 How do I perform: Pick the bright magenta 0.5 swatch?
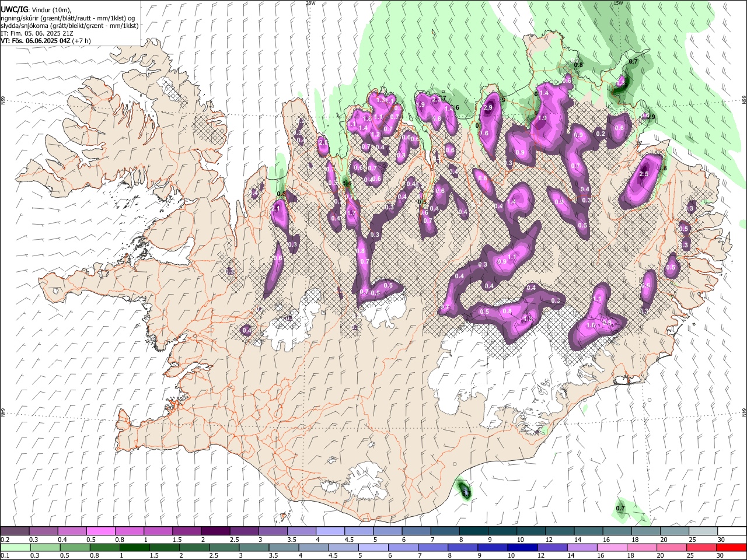(x=100, y=531)
